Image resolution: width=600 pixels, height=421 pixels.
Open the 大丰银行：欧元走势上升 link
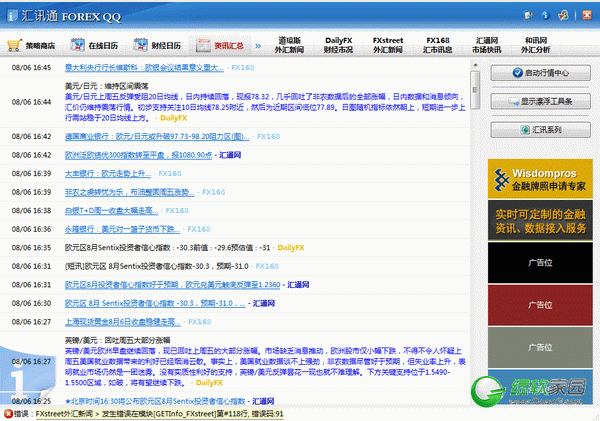click(108, 173)
